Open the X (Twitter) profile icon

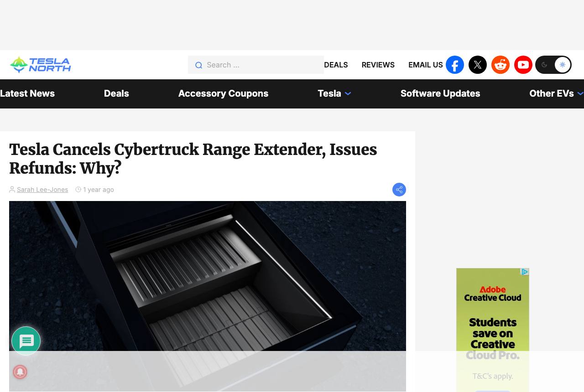click(x=478, y=65)
